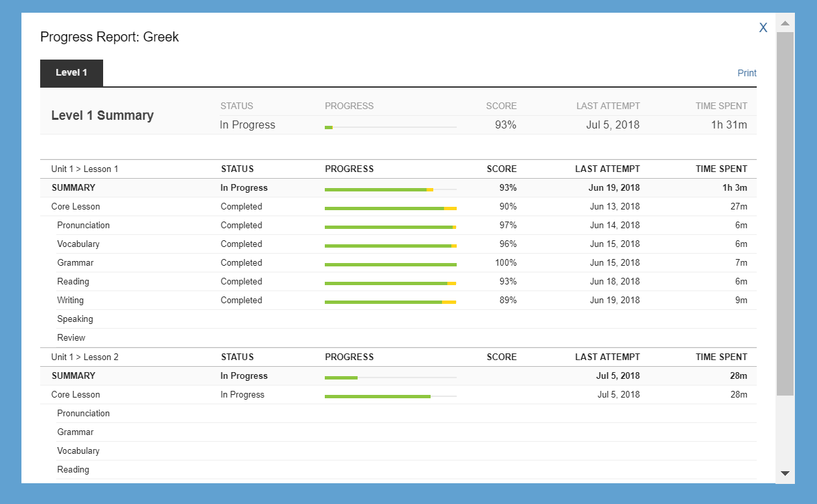The image size is (817, 504).
Task: Select the Unit 1 > Lesson 1 header
Action: (84, 169)
